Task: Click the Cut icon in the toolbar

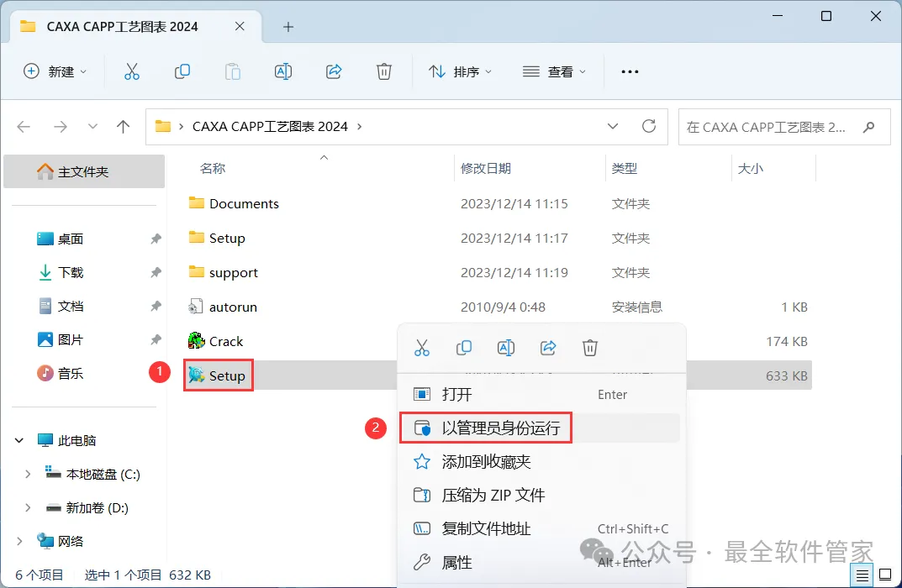Action: 132,71
